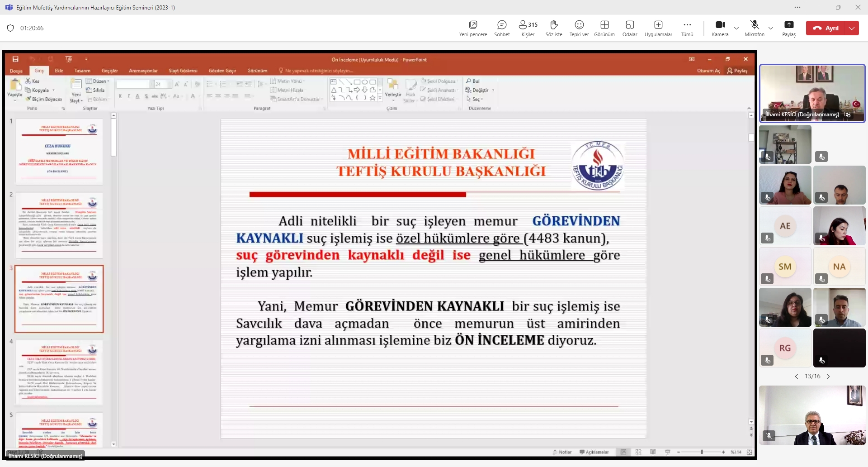The width and height of the screenshot is (868, 467).
Task: Open the dropdown arrow beside Ayrıl
Action: [x=852, y=28]
